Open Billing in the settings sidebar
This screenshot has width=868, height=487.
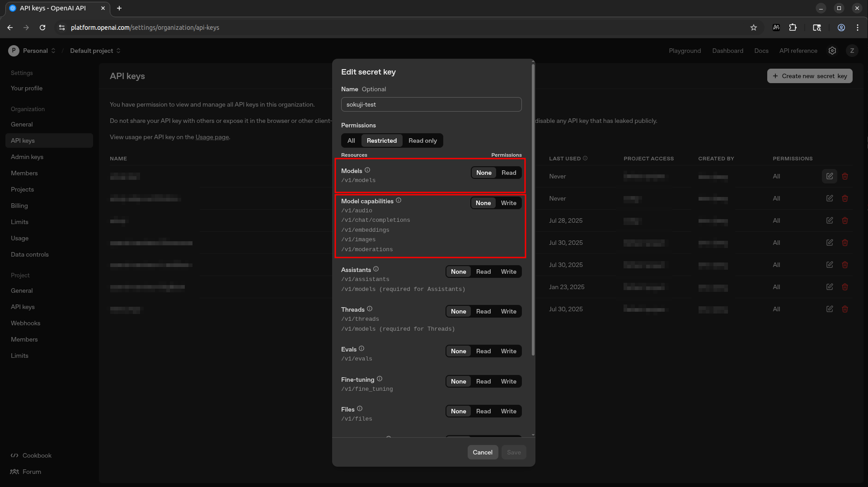point(19,206)
